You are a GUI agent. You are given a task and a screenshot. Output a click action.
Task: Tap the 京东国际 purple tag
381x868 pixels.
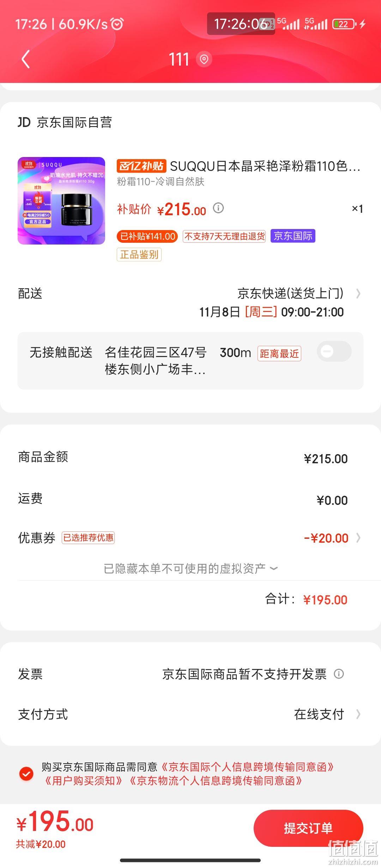[x=293, y=236]
